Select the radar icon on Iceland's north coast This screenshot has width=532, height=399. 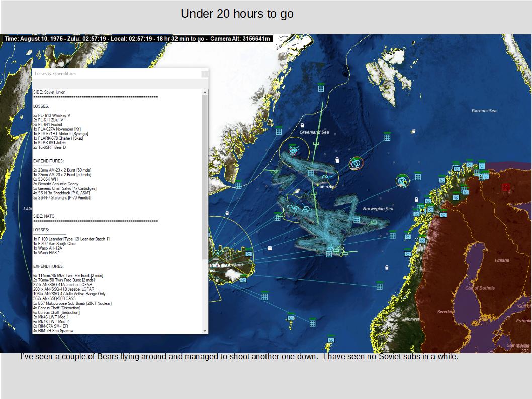coord(249,254)
